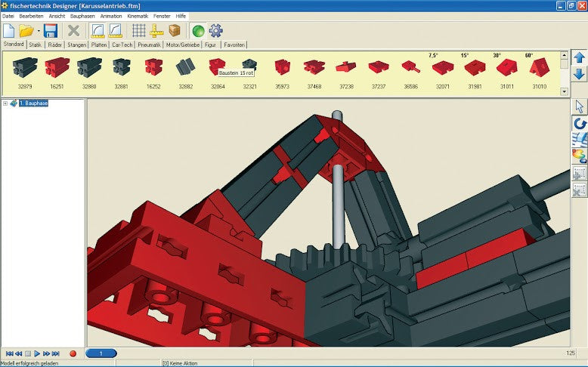Switch to the Motor/Getriebe tab
The image size is (588, 367).
click(183, 45)
